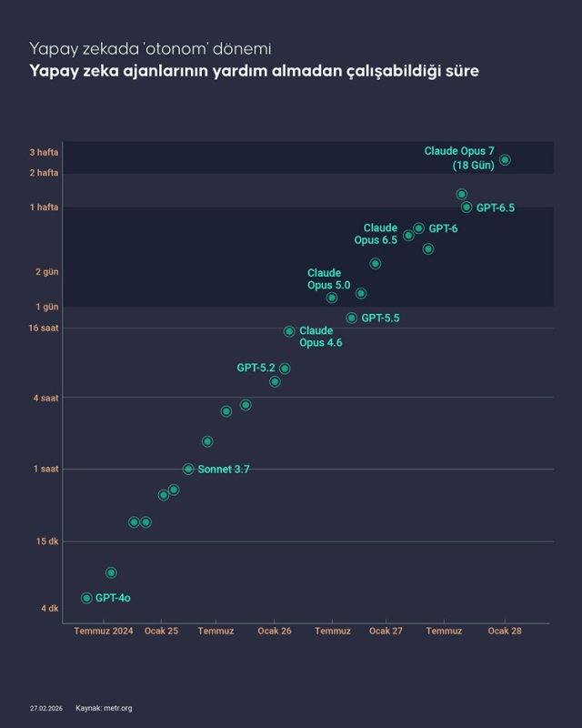The image size is (582, 728).
Task: Click the Claude Opus 6.5 data point
Action: 408,236
